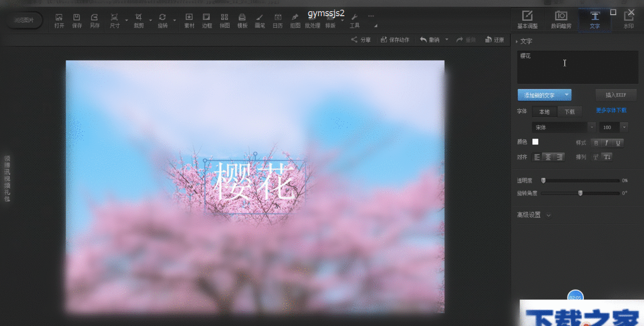Image resolution: width=644 pixels, height=326 pixels.
Task: Click the 插入EXIF button
Action: coord(616,95)
